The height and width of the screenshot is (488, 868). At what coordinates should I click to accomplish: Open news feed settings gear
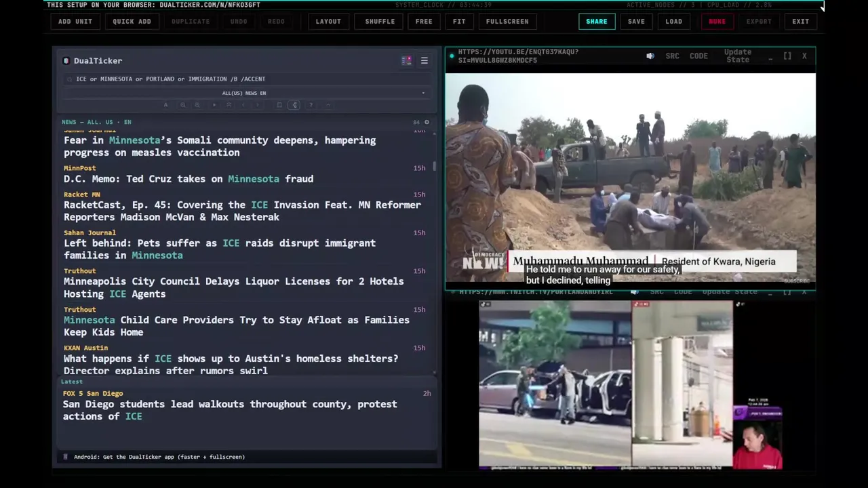(x=427, y=122)
